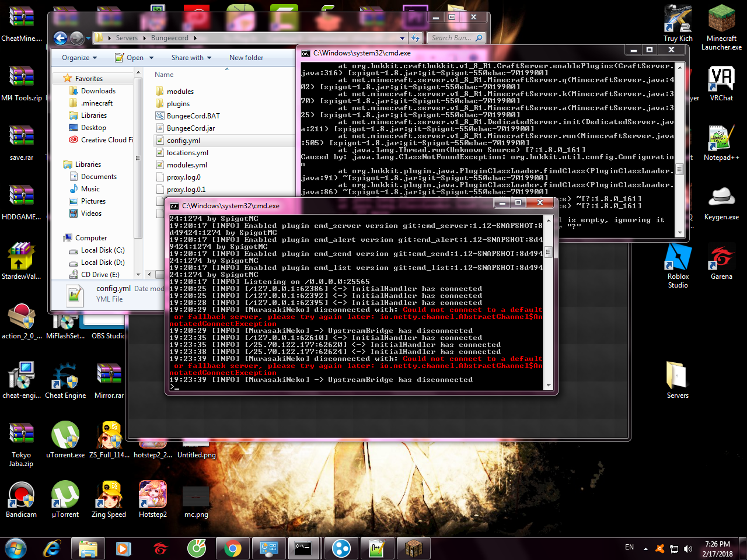Show hidden system tray icons
Image resolution: width=747 pixels, height=560 pixels.
pyautogui.click(x=645, y=549)
